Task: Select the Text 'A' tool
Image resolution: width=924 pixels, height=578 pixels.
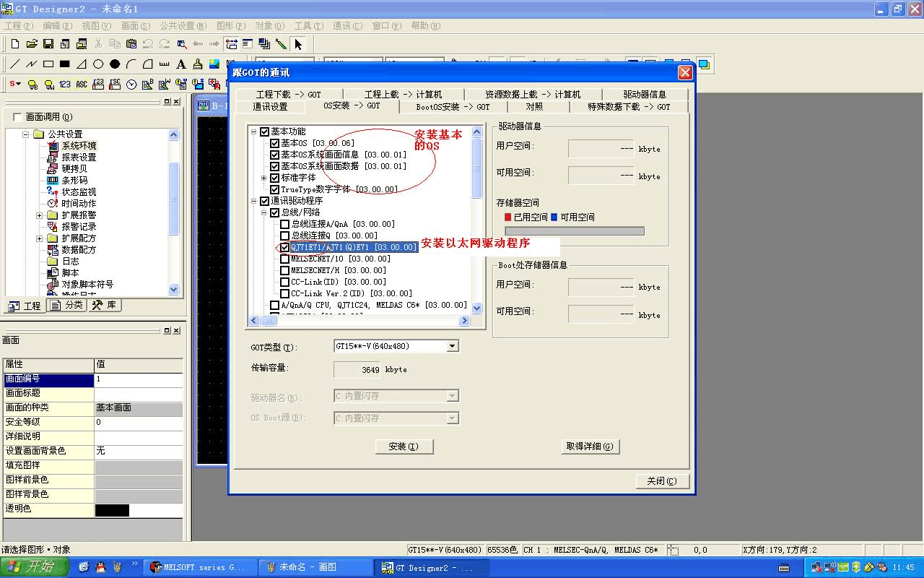Action: [x=181, y=64]
